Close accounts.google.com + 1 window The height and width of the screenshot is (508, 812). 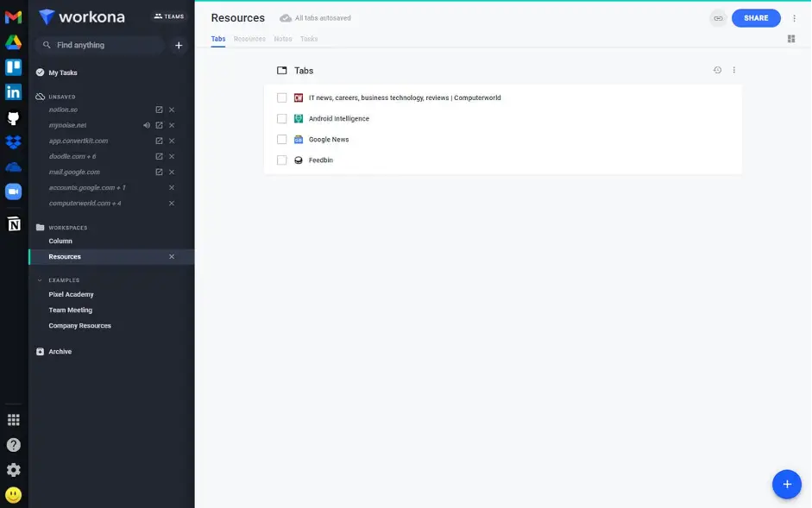pos(172,187)
